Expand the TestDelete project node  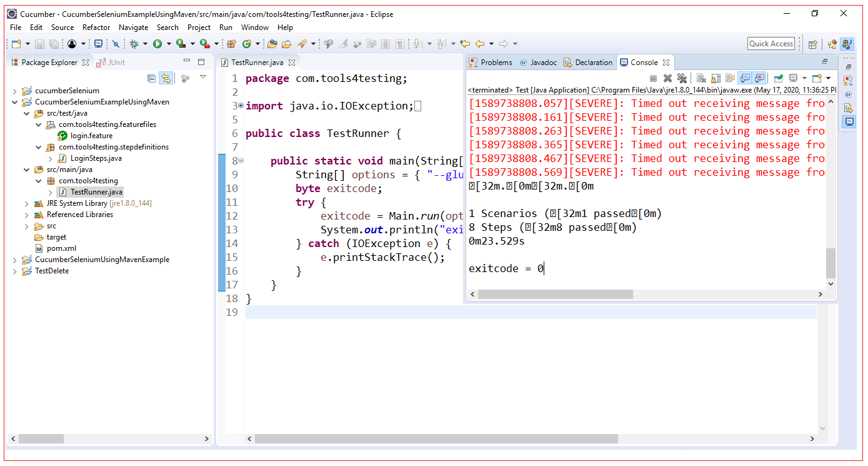[15, 271]
